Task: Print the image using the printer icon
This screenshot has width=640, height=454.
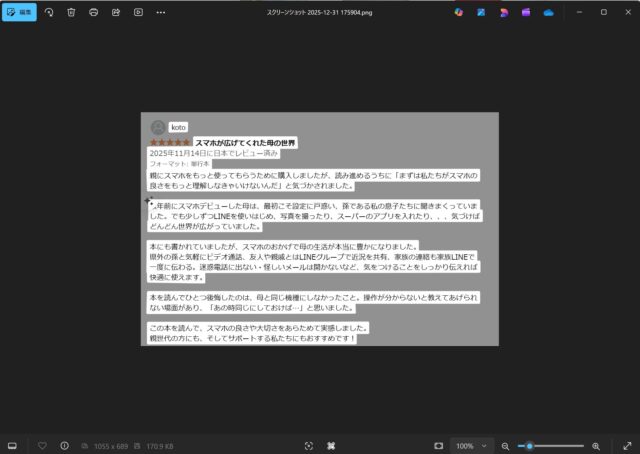Action: pos(93,12)
